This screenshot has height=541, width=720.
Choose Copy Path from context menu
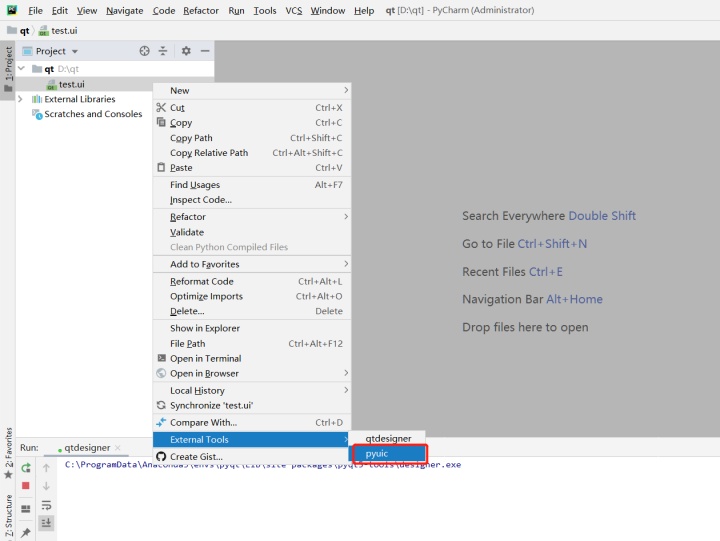(252, 138)
